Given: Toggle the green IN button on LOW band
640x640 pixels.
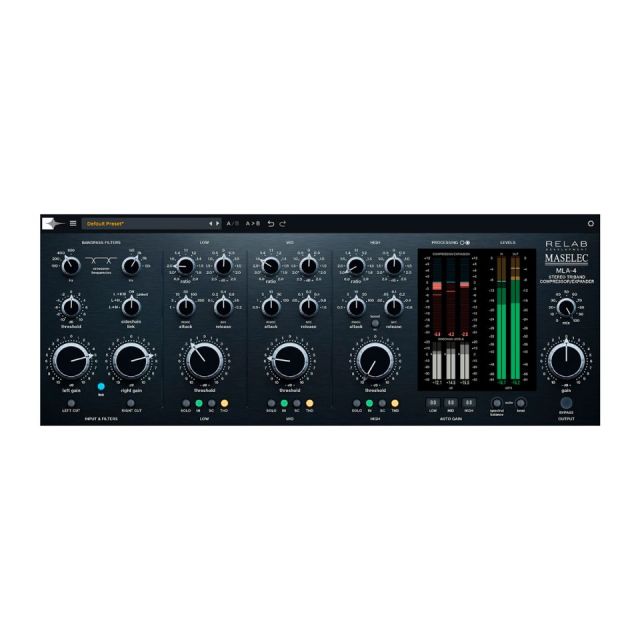Looking at the screenshot, I should (x=199, y=403).
